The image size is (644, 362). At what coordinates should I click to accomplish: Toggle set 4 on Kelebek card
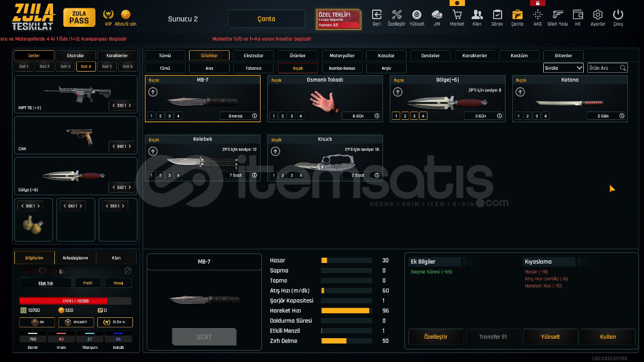click(x=178, y=175)
